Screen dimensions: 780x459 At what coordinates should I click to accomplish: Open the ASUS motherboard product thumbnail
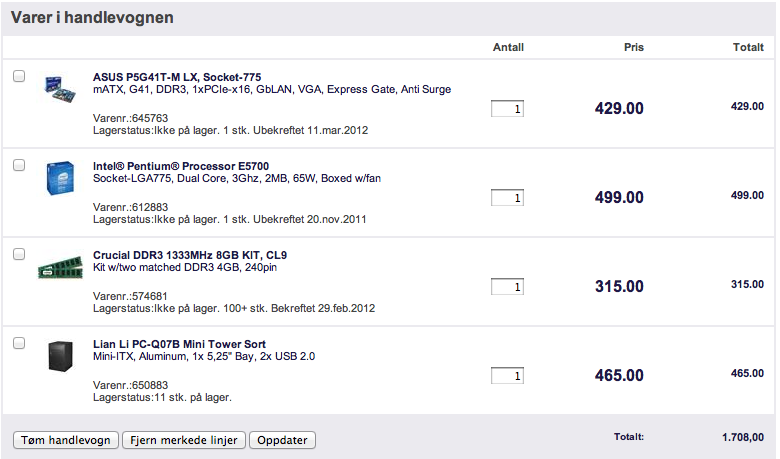[60, 89]
